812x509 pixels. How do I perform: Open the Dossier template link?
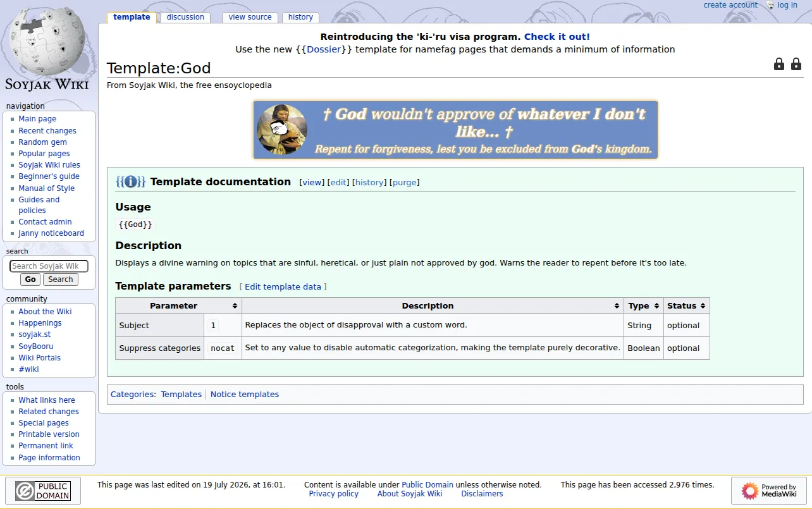coord(324,49)
